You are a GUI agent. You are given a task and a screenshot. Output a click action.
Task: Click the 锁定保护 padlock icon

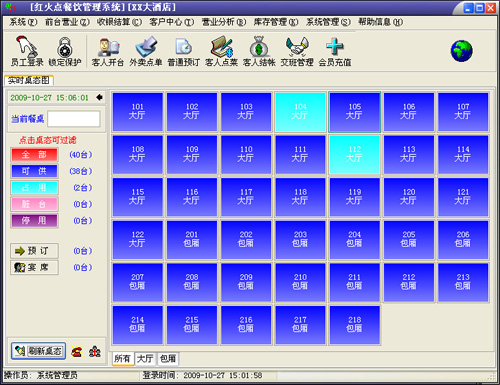coord(65,51)
